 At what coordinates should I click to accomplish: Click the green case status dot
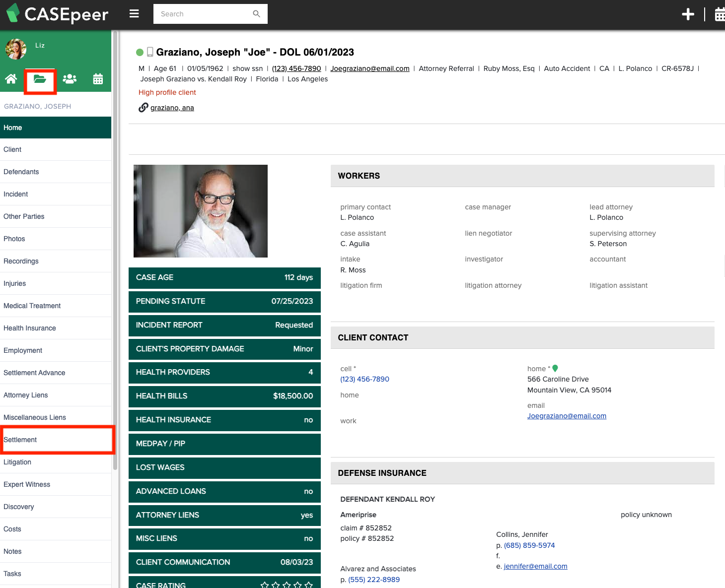(x=140, y=52)
